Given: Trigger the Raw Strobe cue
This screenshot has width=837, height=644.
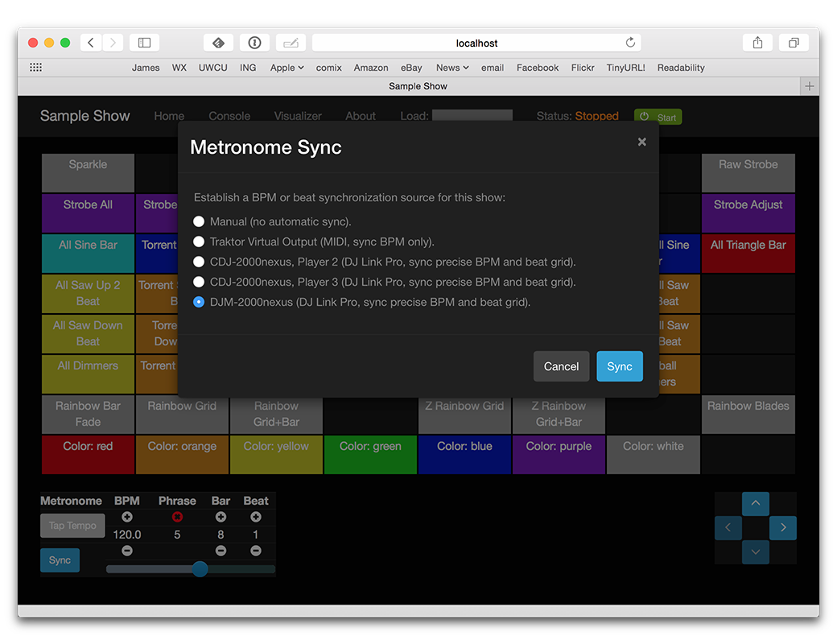Looking at the screenshot, I should [748, 173].
